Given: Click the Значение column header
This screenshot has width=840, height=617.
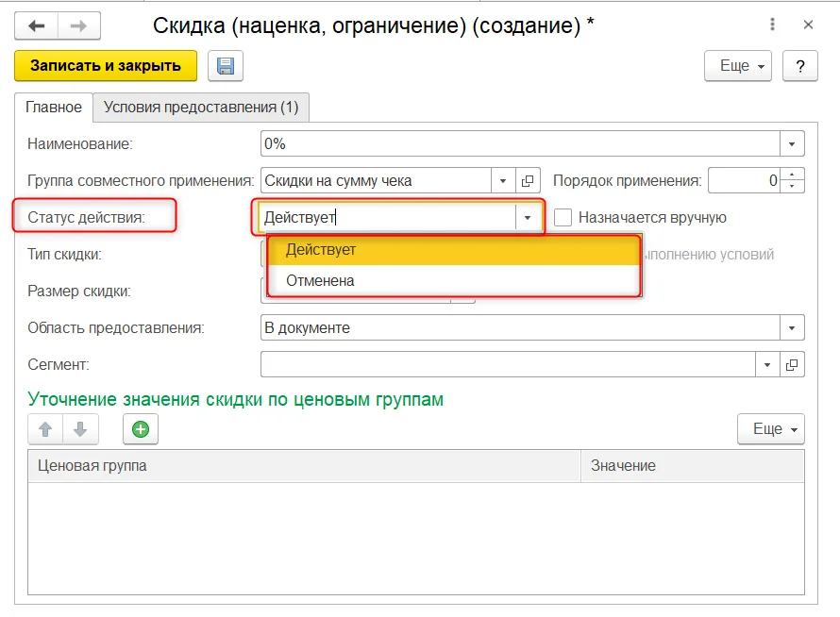Looking at the screenshot, I should pos(693,466).
